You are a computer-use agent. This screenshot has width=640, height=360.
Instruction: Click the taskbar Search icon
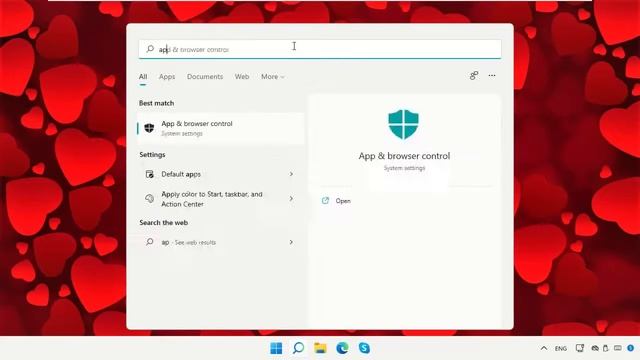pos(298,348)
